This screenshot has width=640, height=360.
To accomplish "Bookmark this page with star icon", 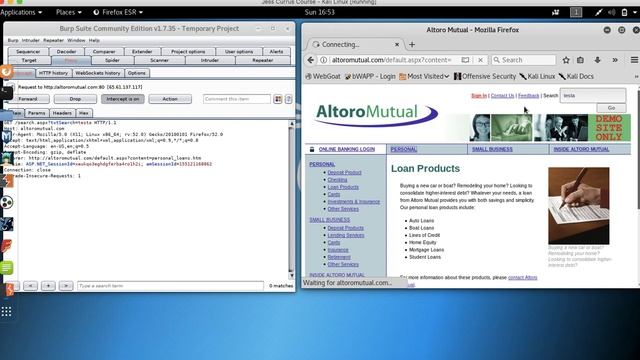I will point(566,60).
